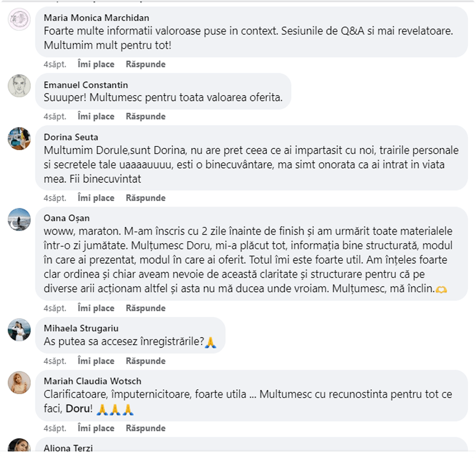Click Aliona Terzi's name link
Viewport: 476px width, 458px height.
[68, 448]
